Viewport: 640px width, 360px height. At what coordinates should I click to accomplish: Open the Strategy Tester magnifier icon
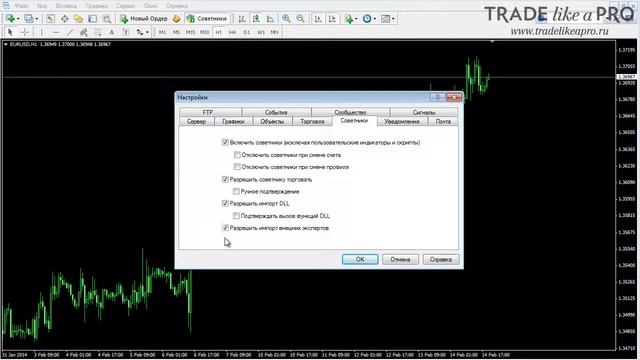[107, 19]
